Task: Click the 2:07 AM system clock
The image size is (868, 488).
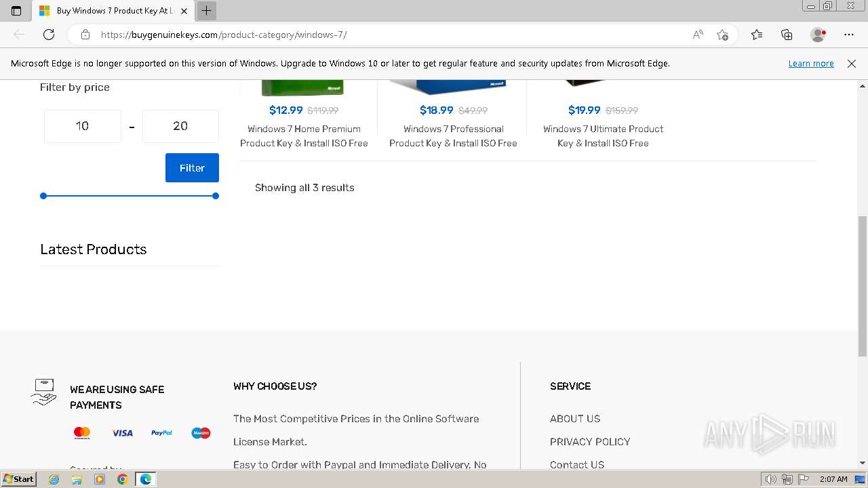Action: 833,479
